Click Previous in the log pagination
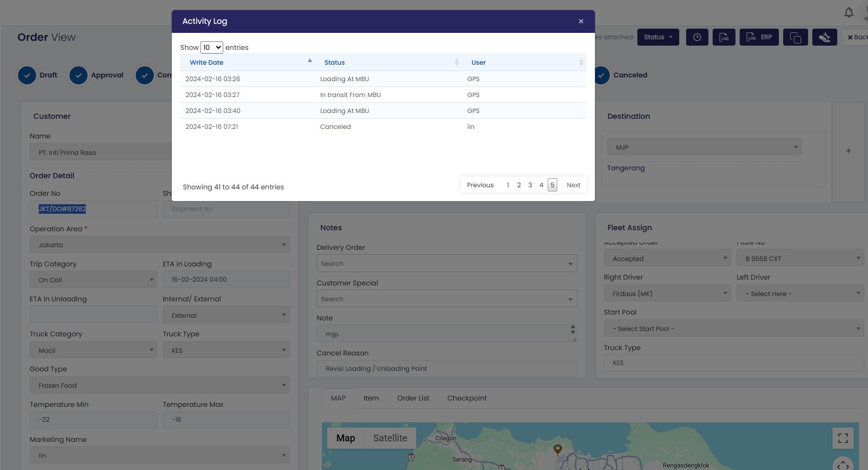Viewport: 868px width, 470px height. pyautogui.click(x=480, y=185)
